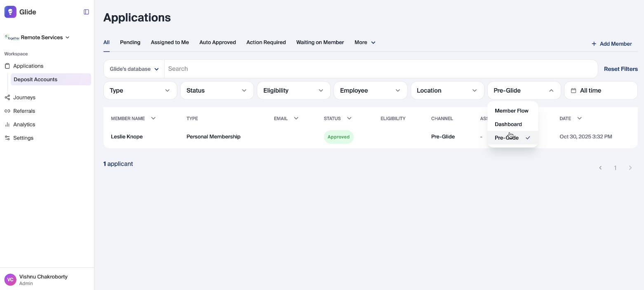Open the Eligibility filter dropdown
This screenshot has height=290, width=644.
coord(293,91)
